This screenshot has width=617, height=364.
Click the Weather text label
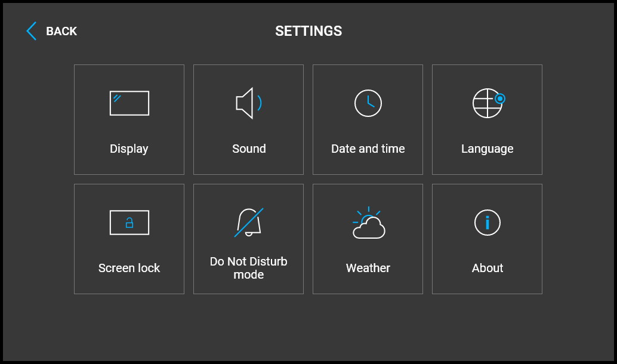point(368,268)
